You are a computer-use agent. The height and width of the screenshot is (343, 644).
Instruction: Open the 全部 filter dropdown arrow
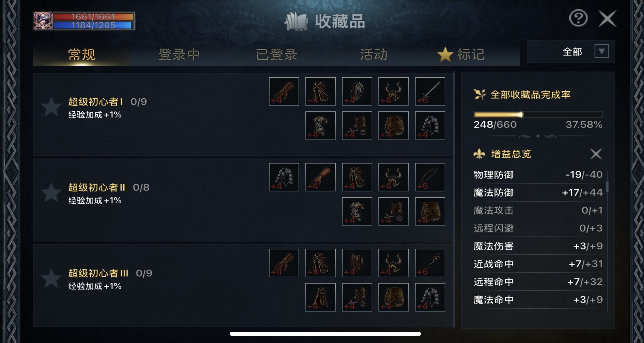coord(602,51)
